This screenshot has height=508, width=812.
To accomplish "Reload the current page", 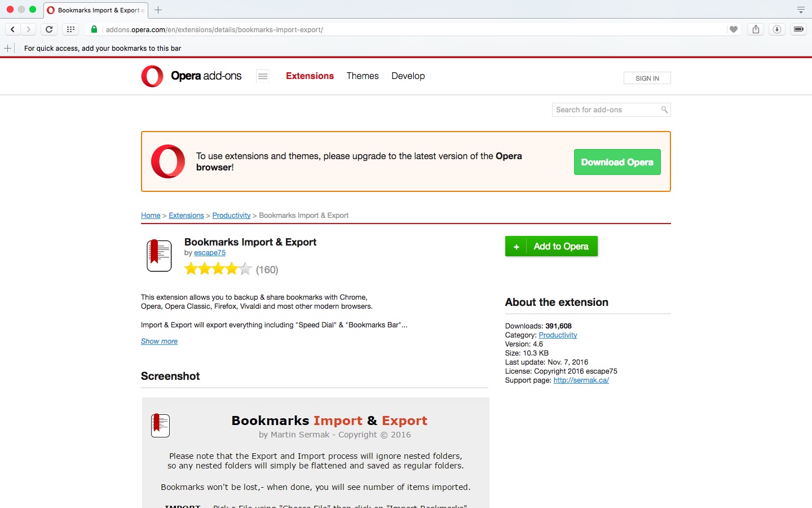I will coord(48,29).
